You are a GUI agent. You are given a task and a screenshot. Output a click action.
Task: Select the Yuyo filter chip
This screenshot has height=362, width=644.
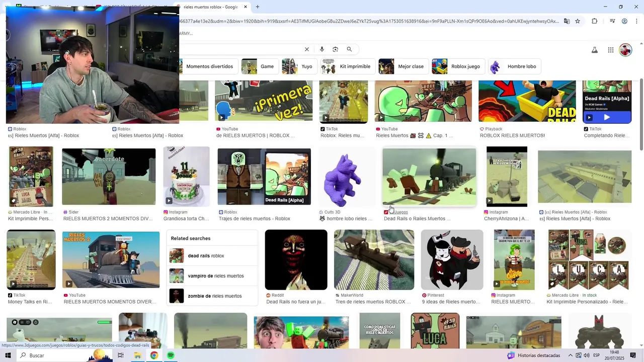[x=299, y=66]
